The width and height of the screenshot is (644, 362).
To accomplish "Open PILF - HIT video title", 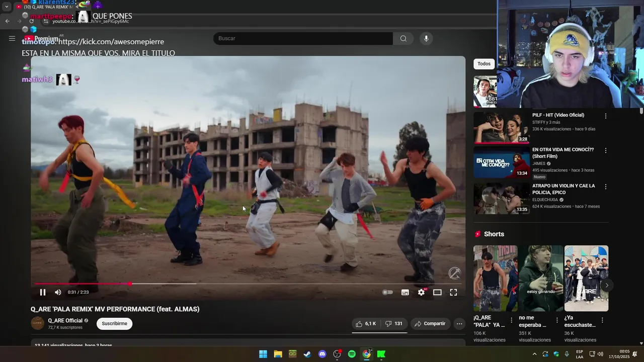I will coord(558,115).
